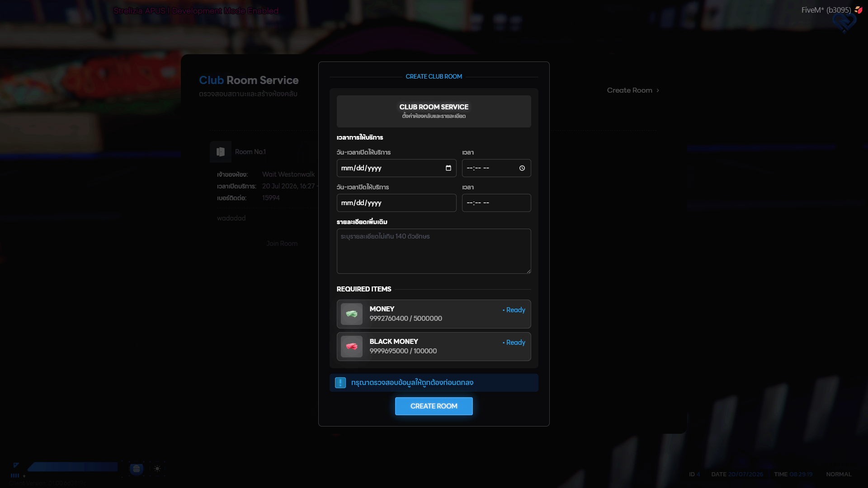Screen dimensions: 868x488
Task: Click the MONEY Ready status label
Action: 514,310
